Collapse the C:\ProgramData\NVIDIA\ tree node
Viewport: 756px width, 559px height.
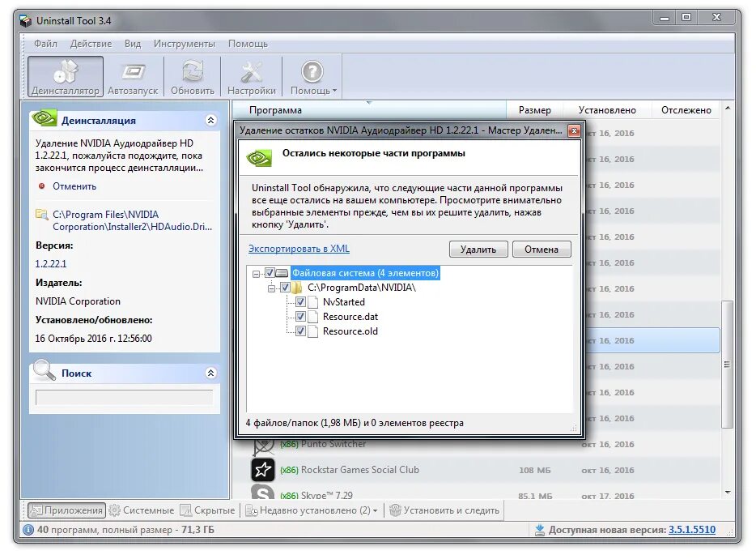coord(271,288)
